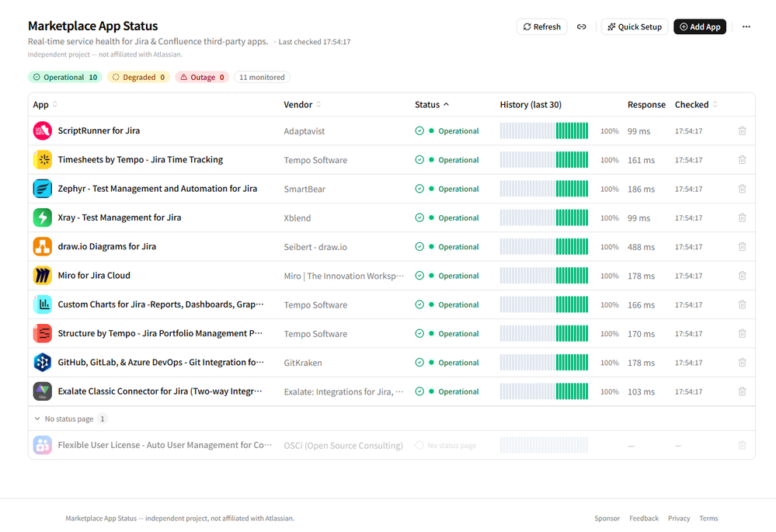Sort table by Vendor column

point(302,104)
